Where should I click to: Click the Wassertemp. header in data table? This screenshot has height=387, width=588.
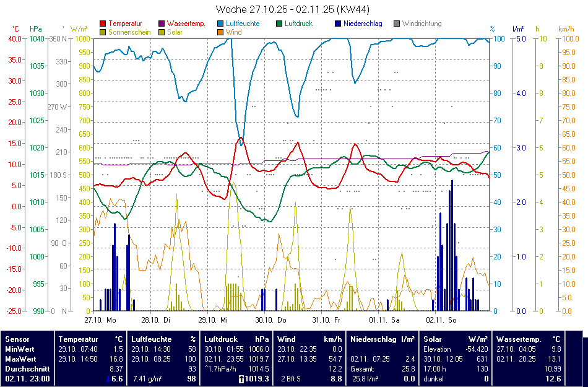[x=519, y=339]
